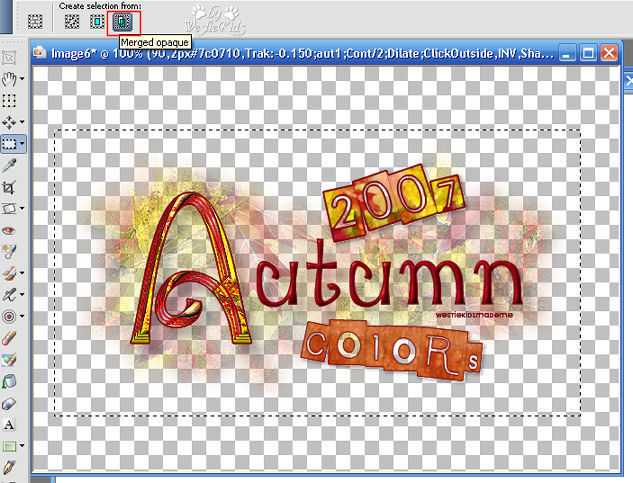Image resolution: width=633 pixels, height=483 pixels.
Task: Select the Move tool
Action: pyautogui.click(x=9, y=122)
